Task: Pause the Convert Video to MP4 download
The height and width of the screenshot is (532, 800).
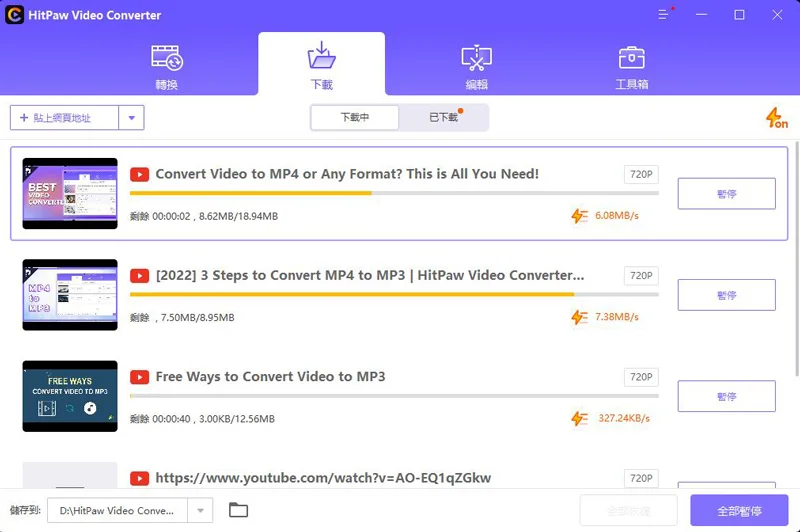Action: point(727,193)
